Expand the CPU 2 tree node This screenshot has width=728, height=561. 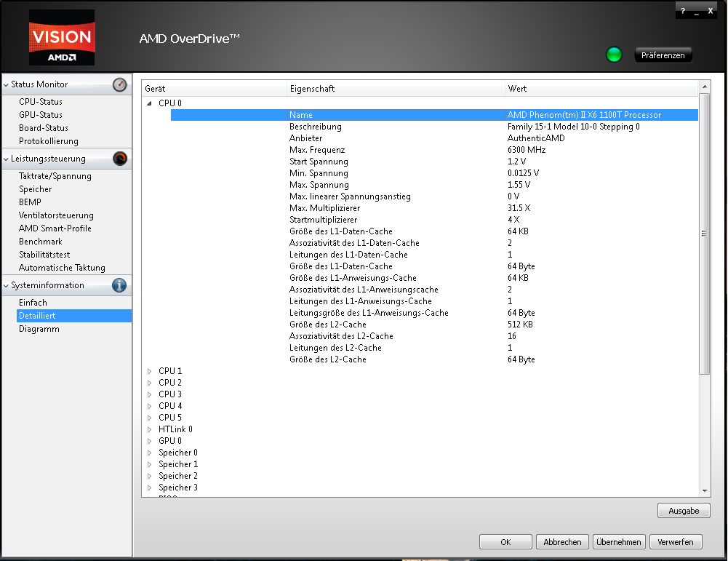click(150, 383)
